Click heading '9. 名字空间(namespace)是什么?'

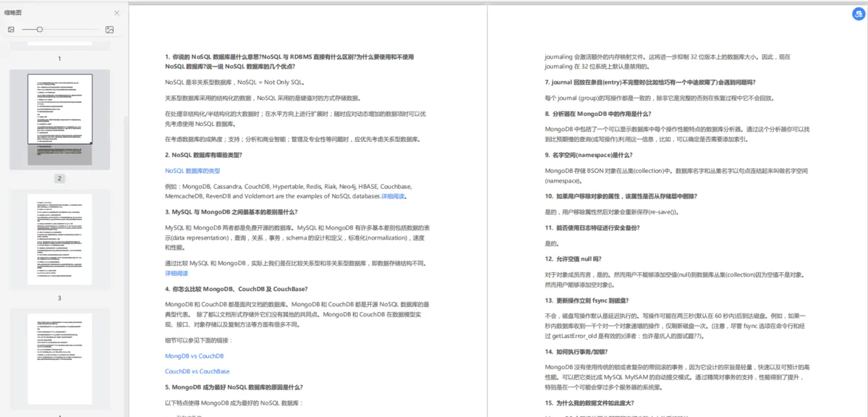[x=589, y=155]
